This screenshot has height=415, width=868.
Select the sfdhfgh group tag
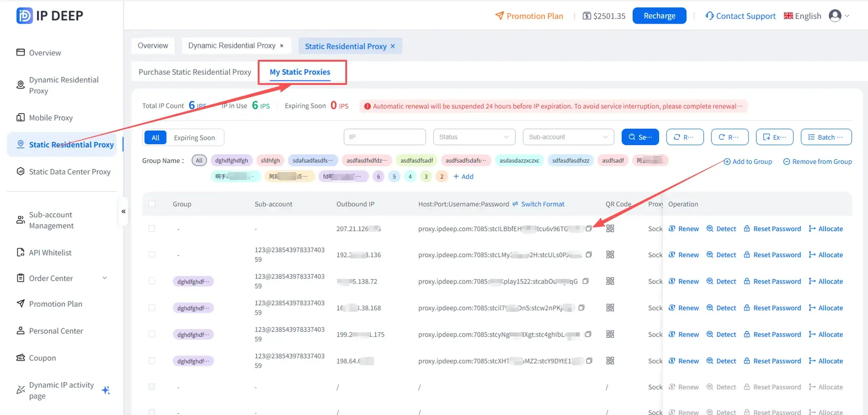[x=270, y=160]
